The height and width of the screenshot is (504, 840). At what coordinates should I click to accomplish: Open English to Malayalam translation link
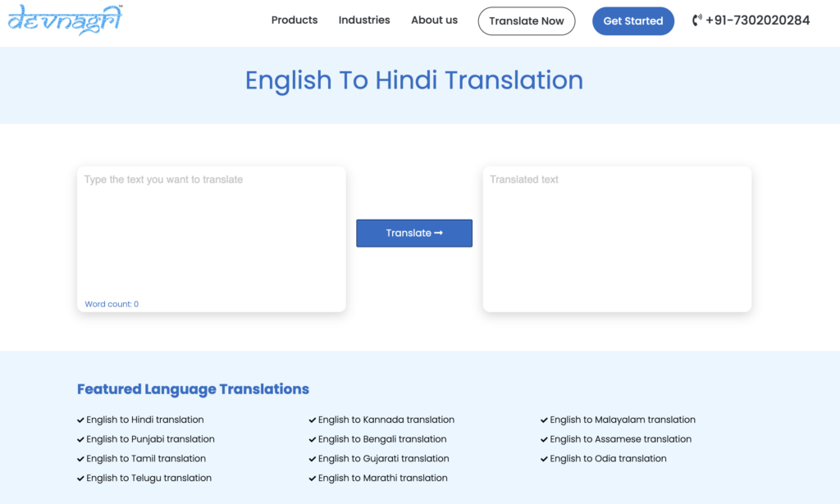pos(623,419)
